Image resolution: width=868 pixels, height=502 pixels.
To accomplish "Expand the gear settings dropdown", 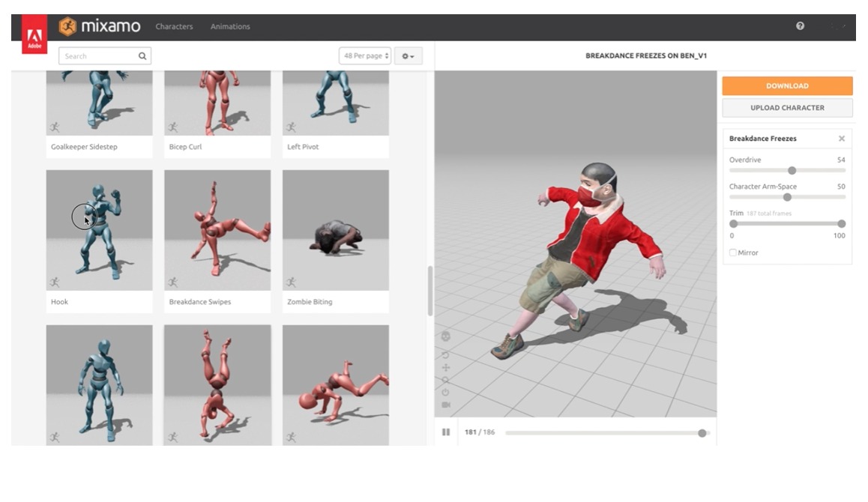I will point(408,56).
